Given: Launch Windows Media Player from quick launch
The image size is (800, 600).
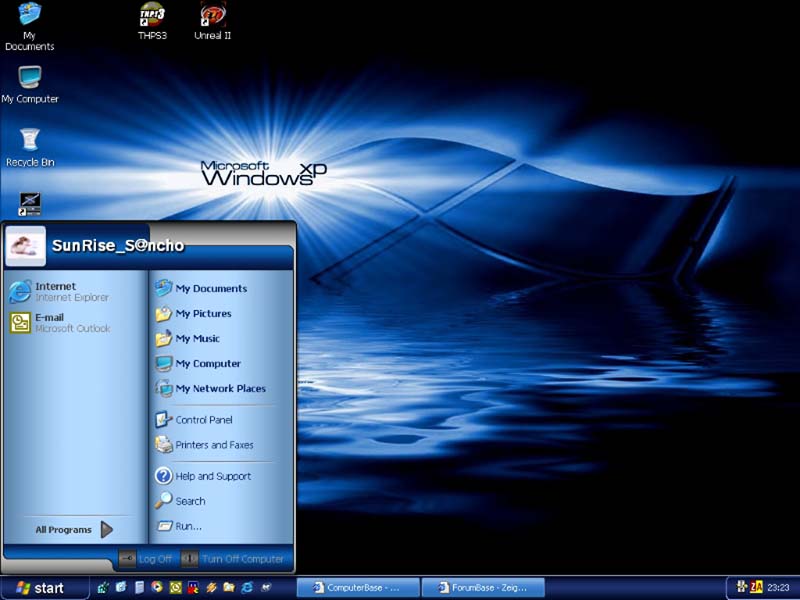Looking at the screenshot, I should click(157, 587).
